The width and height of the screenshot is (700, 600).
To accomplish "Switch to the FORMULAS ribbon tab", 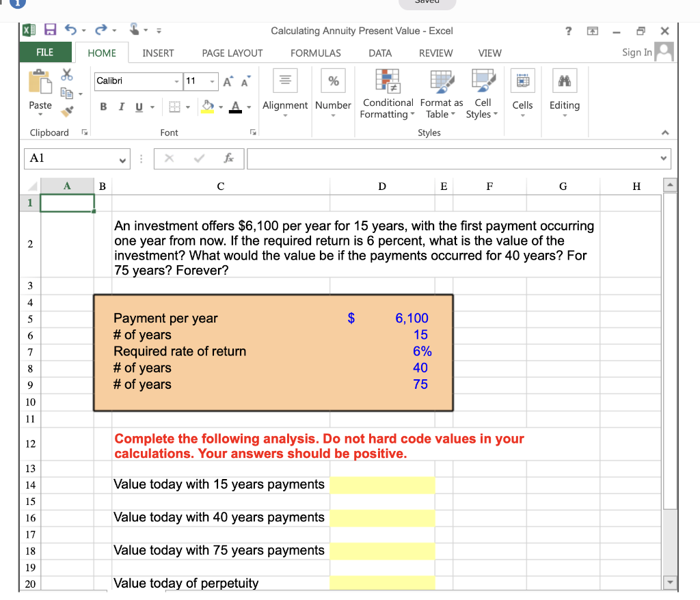I will pyautogui.click(x=316, y=53).
